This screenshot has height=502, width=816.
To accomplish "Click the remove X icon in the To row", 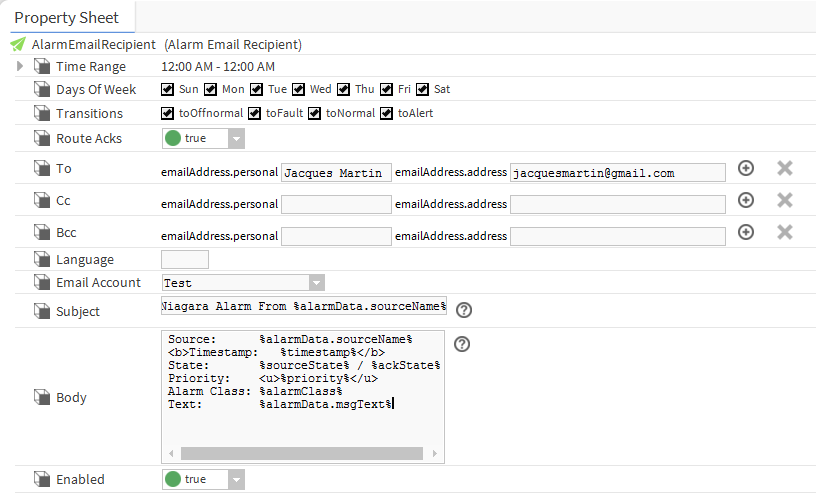I will point(785,169).
